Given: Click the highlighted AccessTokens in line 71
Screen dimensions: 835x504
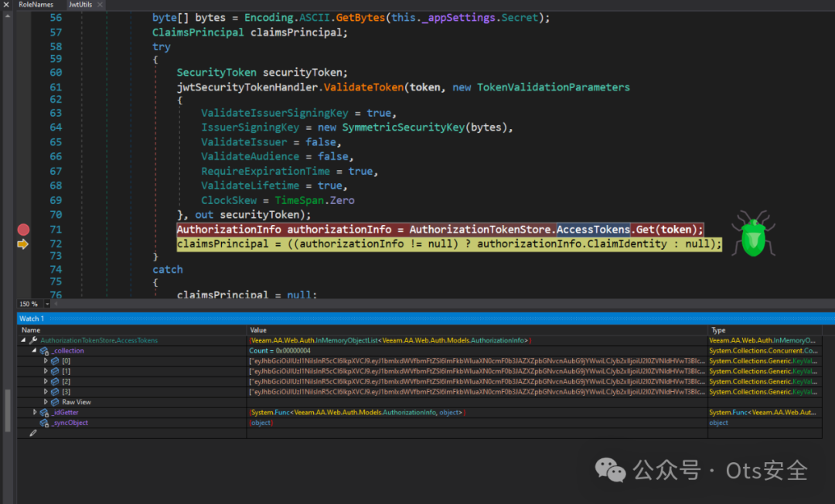Looking at the screenshot, I should coord(593,230).
